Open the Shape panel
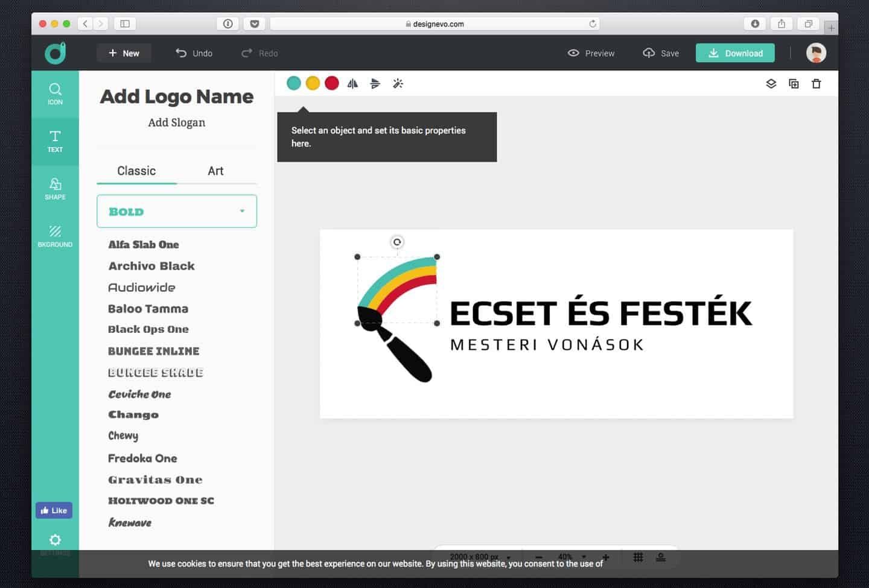This screenshot has height=588, width=869. click(x=55, y=189)
